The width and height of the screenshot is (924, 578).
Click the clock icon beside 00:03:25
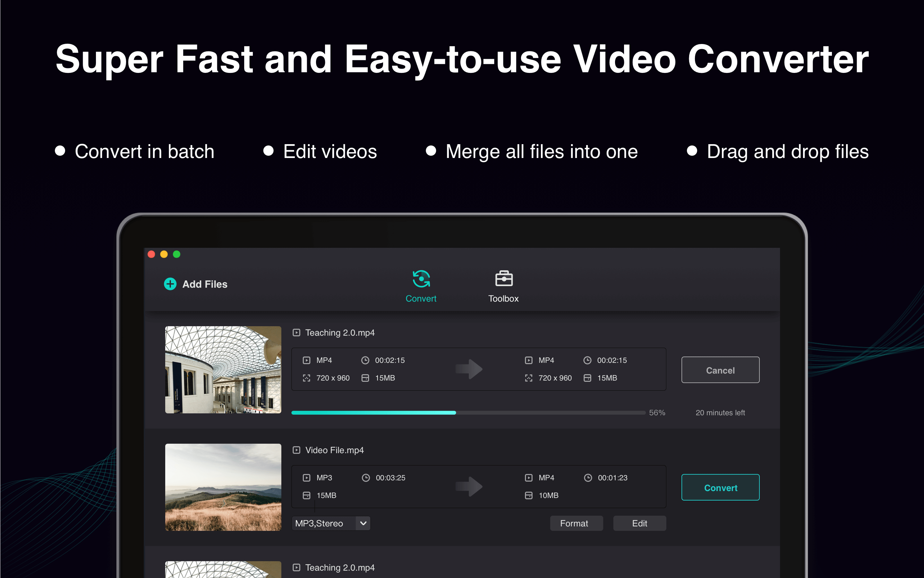[366, 477]
